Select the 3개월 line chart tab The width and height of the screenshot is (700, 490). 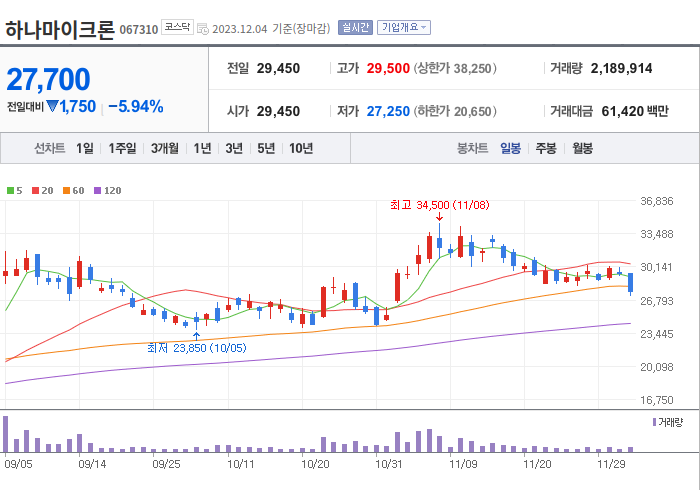165,148
